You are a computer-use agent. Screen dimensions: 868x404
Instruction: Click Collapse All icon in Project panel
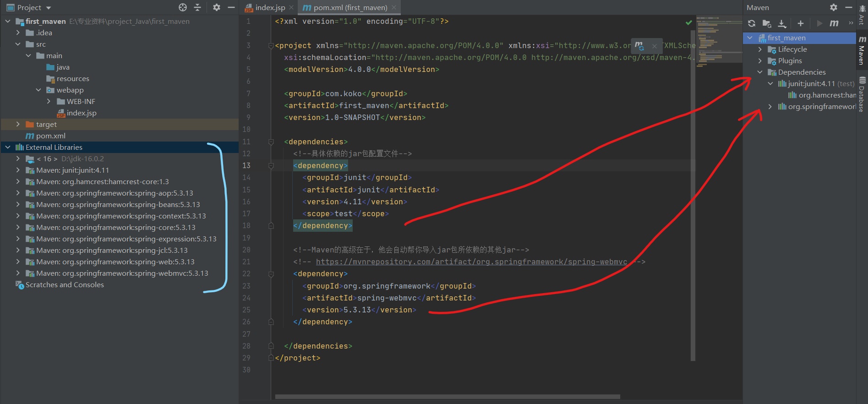pyautogui.click(x=197, y=7)
